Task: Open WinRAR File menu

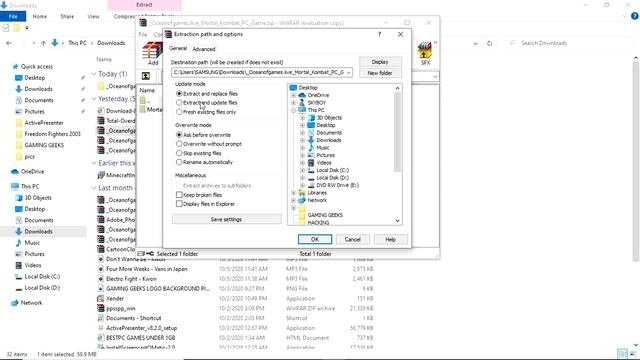Action: 142,35
